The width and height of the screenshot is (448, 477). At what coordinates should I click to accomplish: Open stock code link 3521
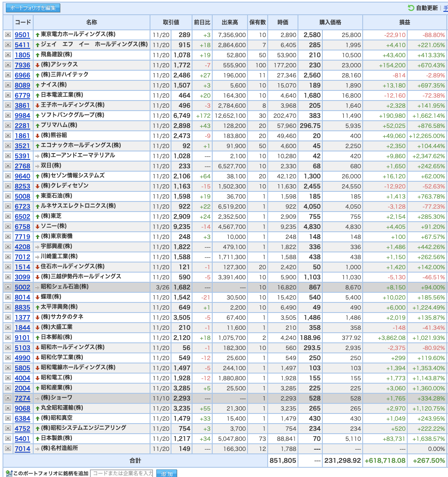[x=23, y=146]
